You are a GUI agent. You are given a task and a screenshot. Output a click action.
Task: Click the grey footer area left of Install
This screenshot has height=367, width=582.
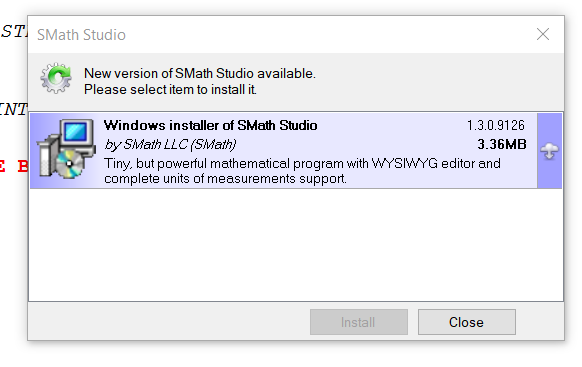point(169,321)
